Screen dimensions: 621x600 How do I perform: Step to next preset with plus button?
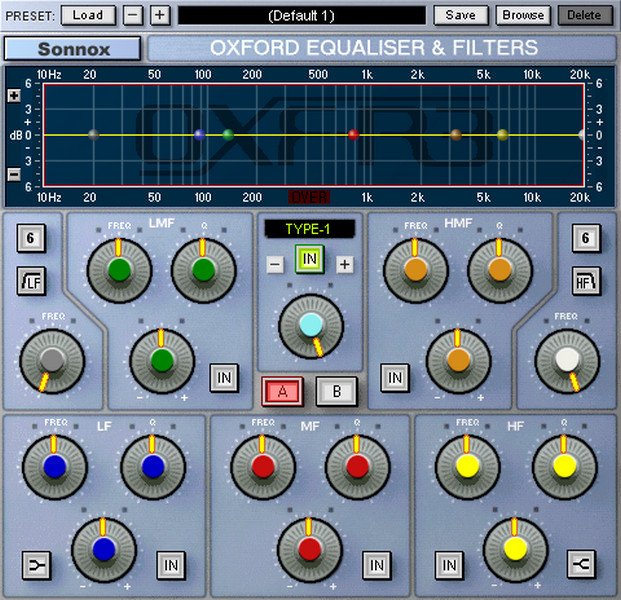[x=160, y=15]
